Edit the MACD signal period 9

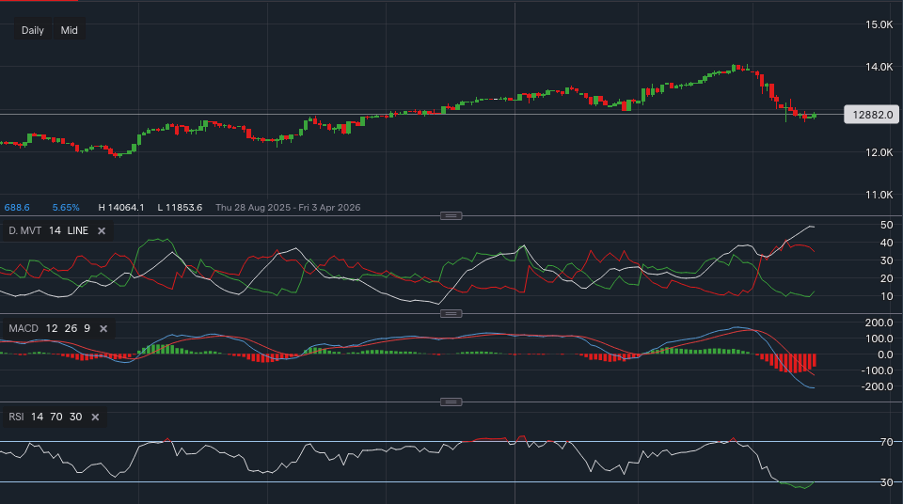pyautogui.click(x=86, y=328)
